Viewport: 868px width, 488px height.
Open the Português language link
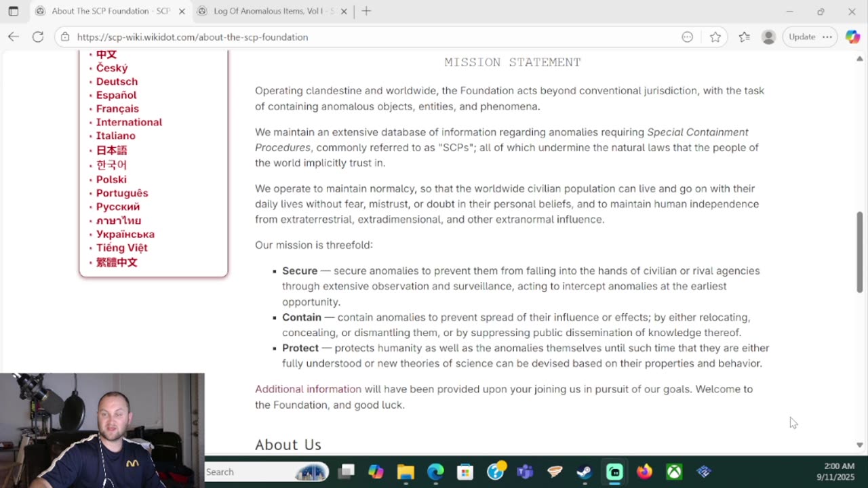pyautogui.click(x=122, y=193)
